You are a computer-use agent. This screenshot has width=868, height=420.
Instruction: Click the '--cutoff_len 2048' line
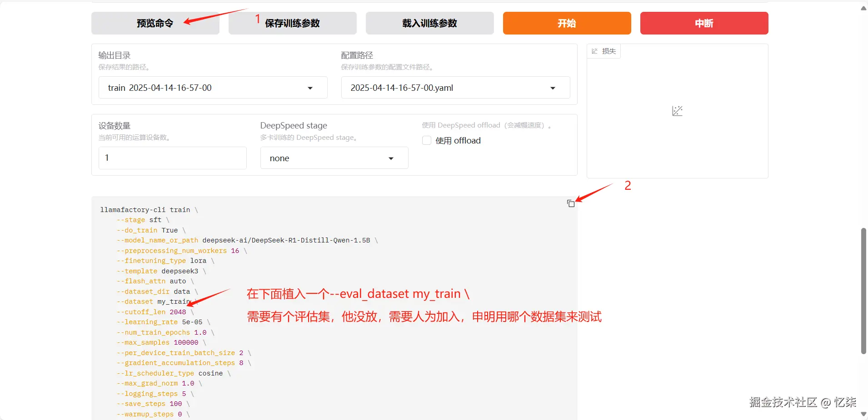click(155, 312)
